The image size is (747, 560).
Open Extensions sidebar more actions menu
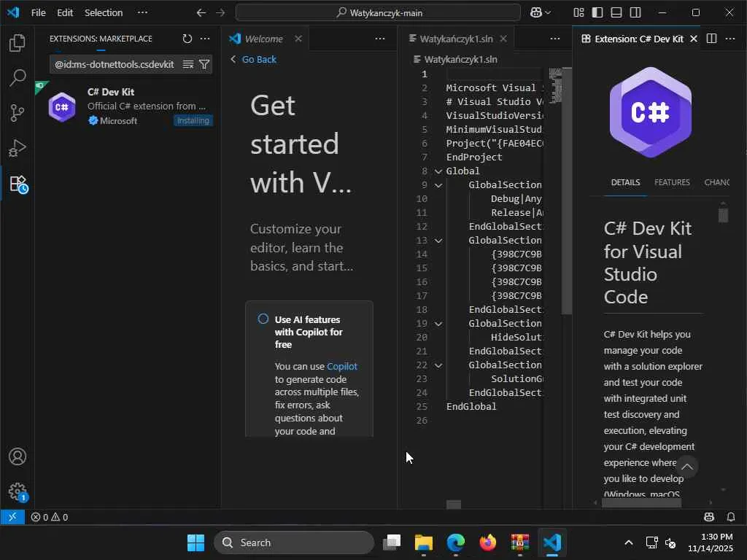pos(205,39)
